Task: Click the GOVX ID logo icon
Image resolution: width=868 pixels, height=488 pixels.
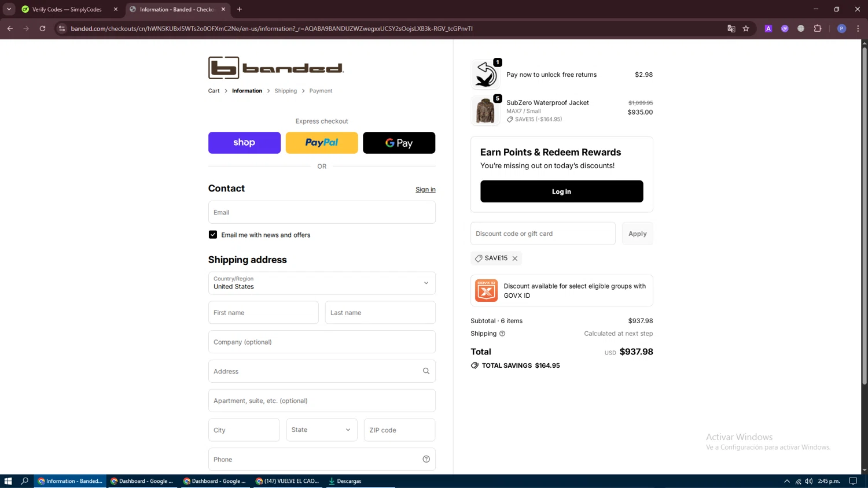Action: [x=486, y=290]
